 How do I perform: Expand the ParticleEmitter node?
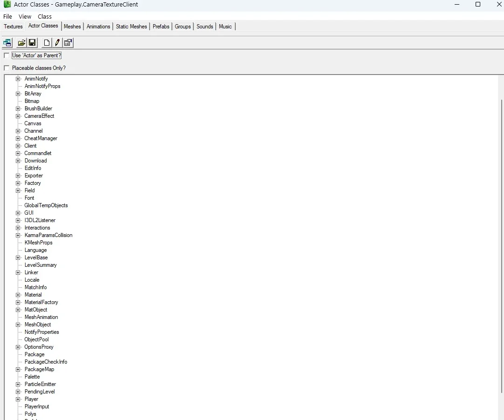(18, 384)
